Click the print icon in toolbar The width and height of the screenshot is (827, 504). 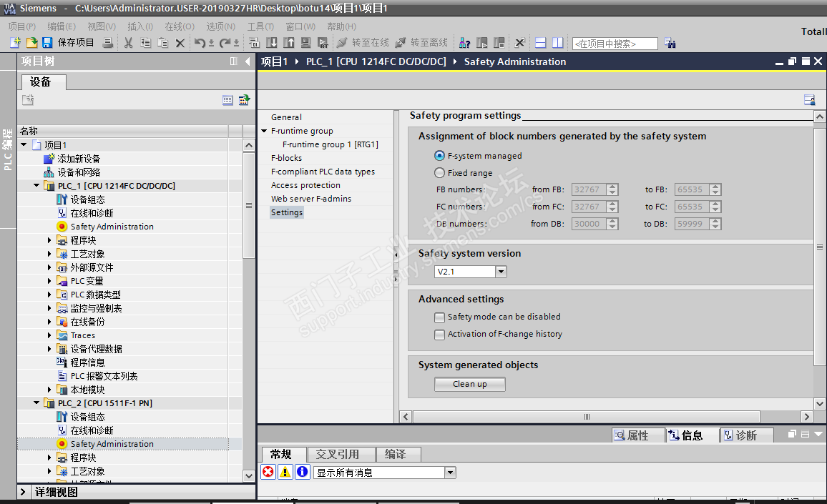pos(107,43)
